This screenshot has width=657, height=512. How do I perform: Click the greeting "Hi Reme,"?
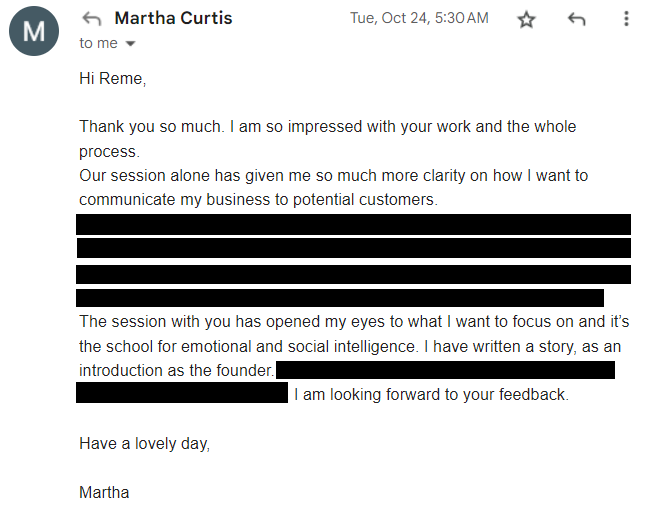click(112, 79)
